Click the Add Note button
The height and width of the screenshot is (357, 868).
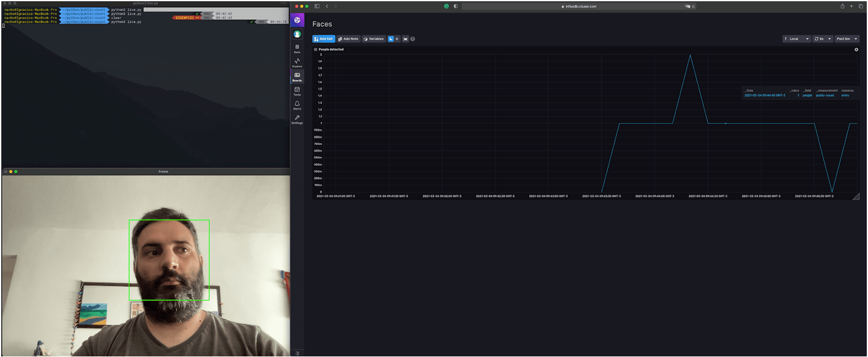(348, 39)
